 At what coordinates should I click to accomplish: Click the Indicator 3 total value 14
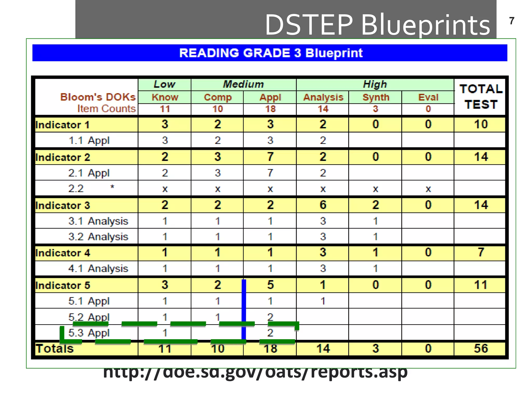coord(481,205)
